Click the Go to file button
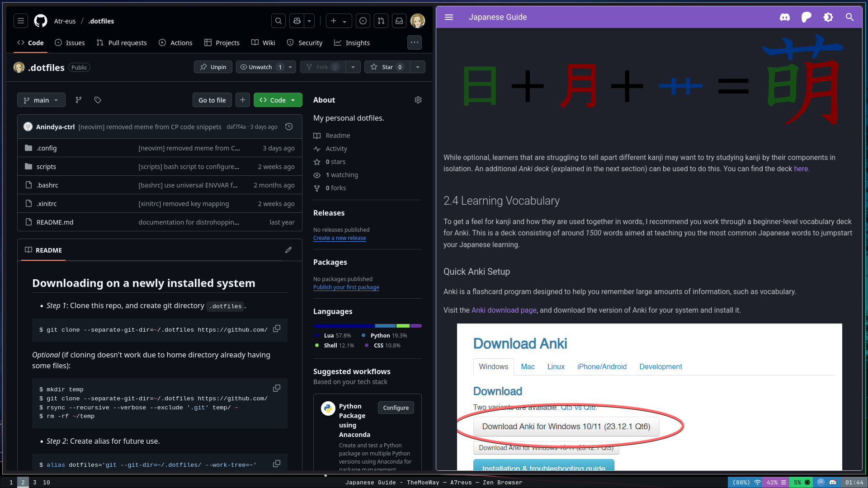The image size is (868, 488). point(212,100)
